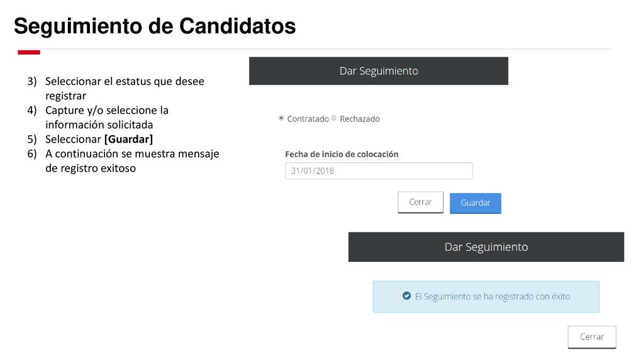The image size is (644, 362).
Task: Click the checkmark icon in the success message
Action: [407, 296]
